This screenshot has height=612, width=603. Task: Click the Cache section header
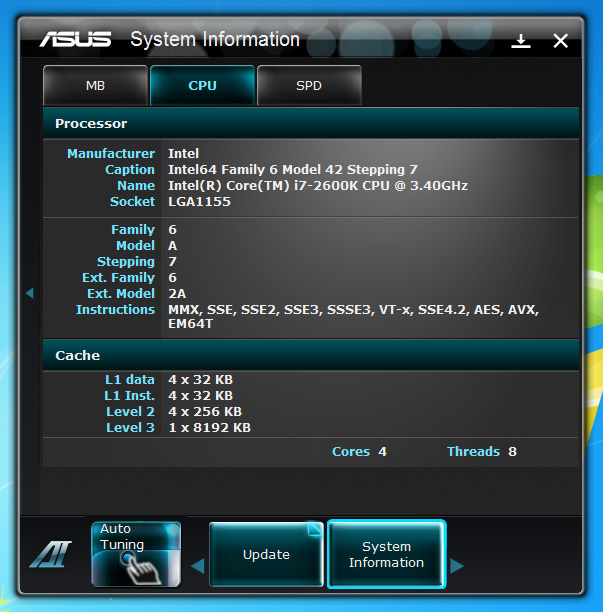311,355
